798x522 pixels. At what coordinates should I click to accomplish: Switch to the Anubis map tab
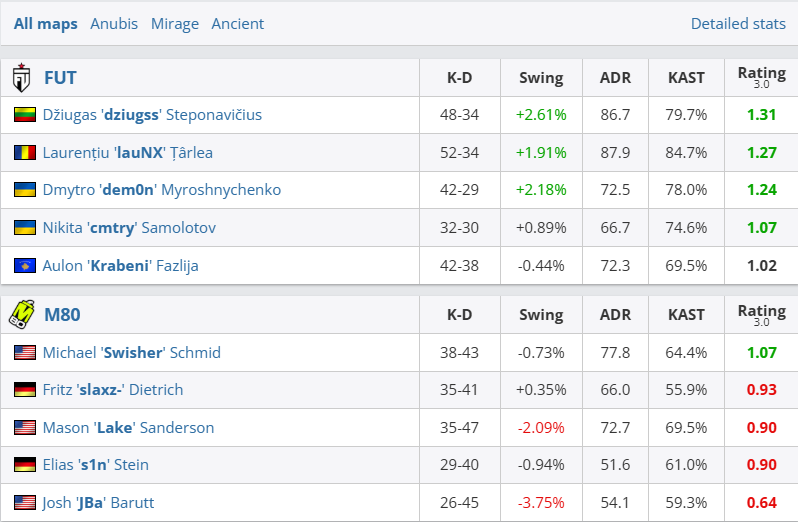114,24
